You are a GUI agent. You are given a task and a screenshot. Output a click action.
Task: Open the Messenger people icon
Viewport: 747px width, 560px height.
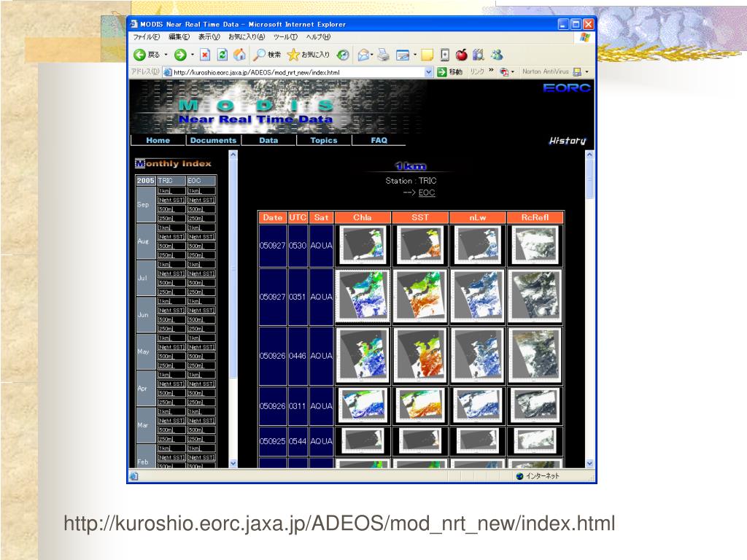498,55
